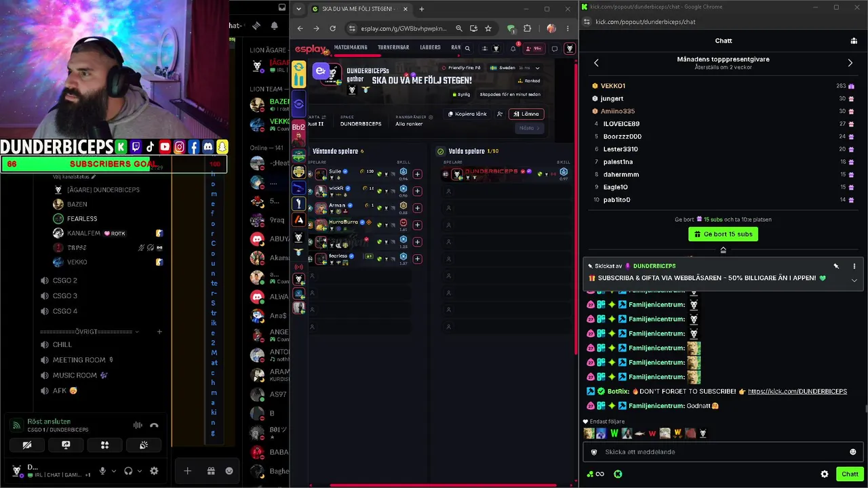Click Kopiera länk button
This screenshot has height=488, width=868.
pos(467,114)
